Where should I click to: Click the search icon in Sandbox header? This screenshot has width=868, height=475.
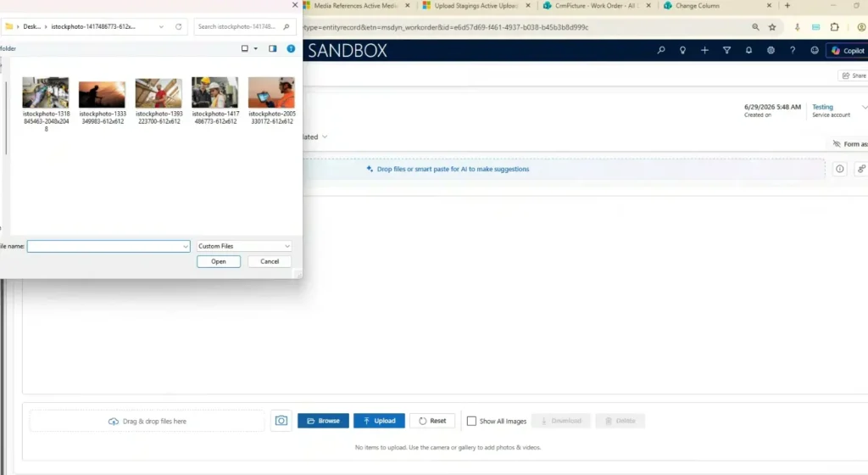660,50
